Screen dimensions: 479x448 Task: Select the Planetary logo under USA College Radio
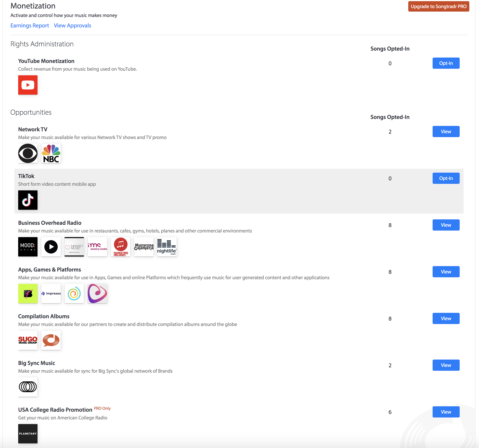click(28, 434)
